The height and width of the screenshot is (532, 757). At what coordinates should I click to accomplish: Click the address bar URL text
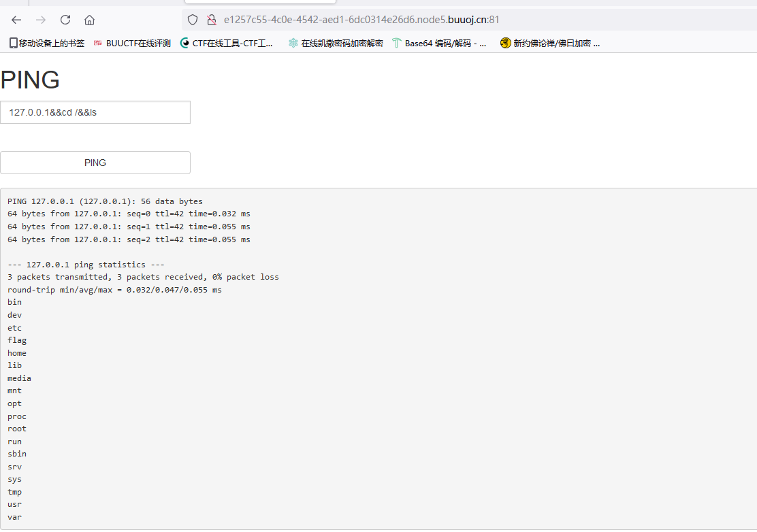click(361, 20)
